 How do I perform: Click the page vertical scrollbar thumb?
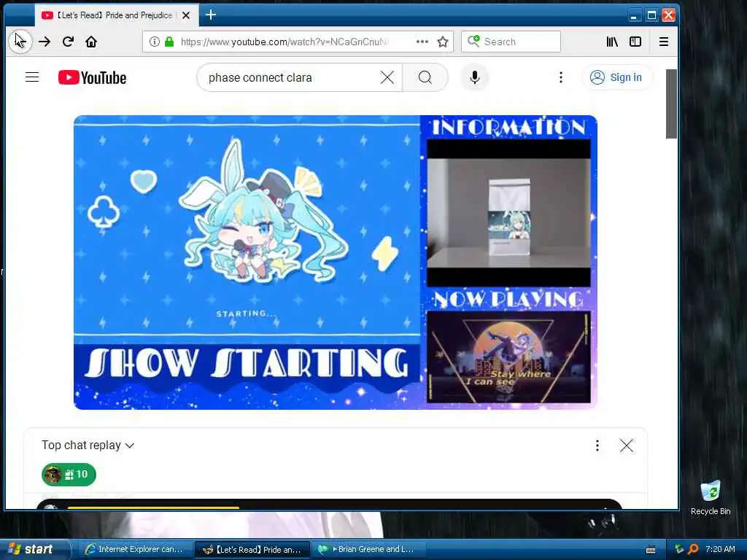coord(671,104)
